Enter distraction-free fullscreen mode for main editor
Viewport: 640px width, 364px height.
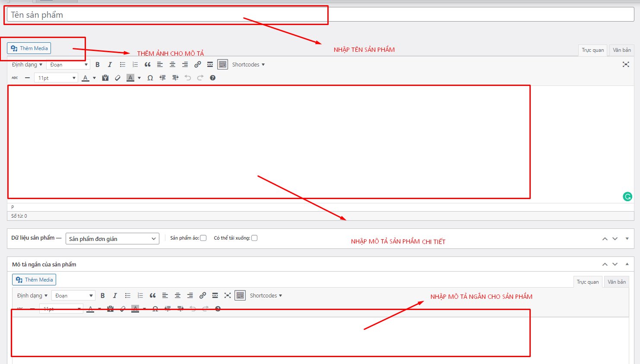tap(625, 65)
